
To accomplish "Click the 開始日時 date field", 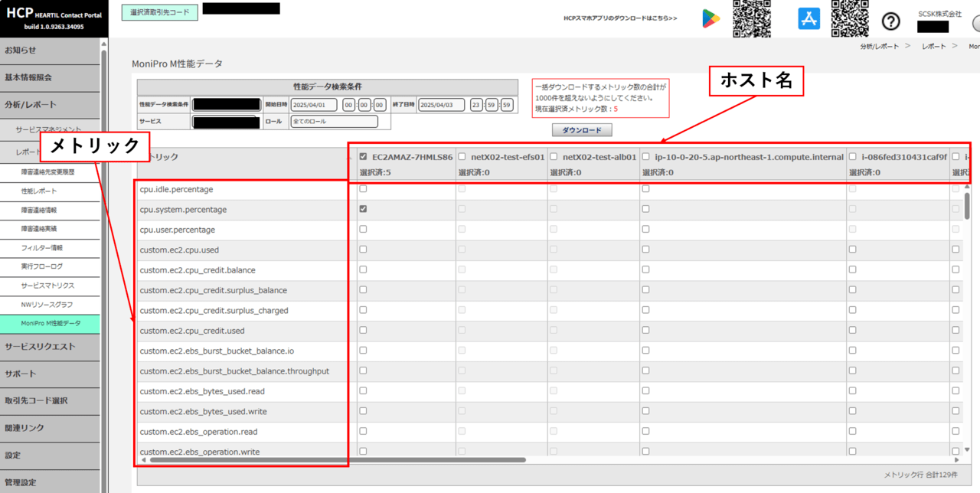I will tap(314, 105).
